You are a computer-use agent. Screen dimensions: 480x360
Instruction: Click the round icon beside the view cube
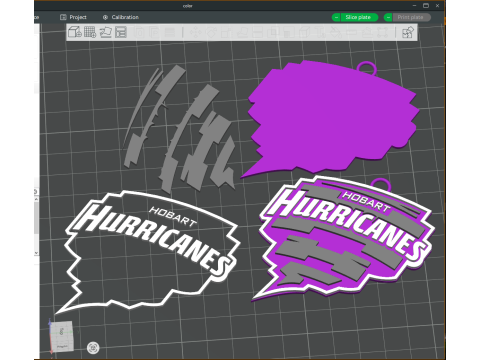93,348
